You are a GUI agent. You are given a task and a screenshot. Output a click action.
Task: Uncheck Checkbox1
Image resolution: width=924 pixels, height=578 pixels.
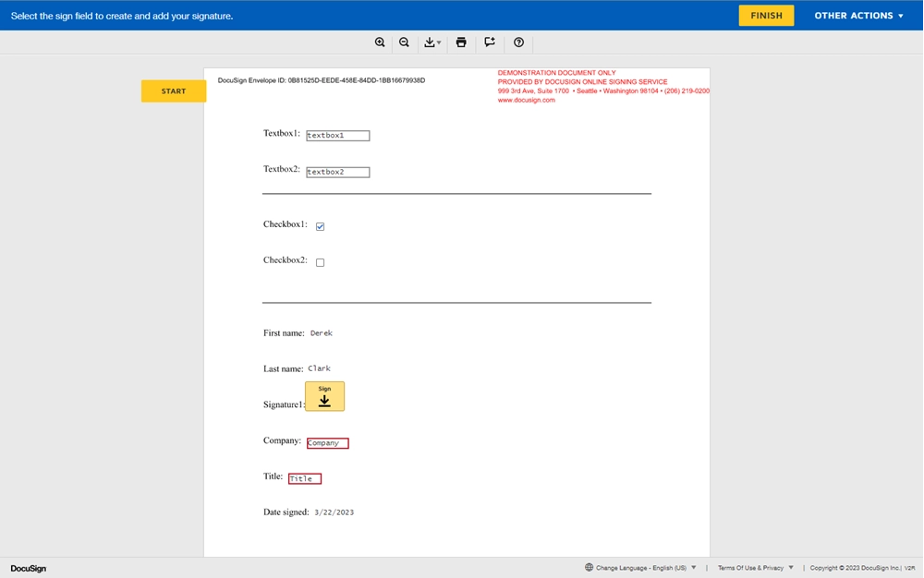(x=320, y=226)
